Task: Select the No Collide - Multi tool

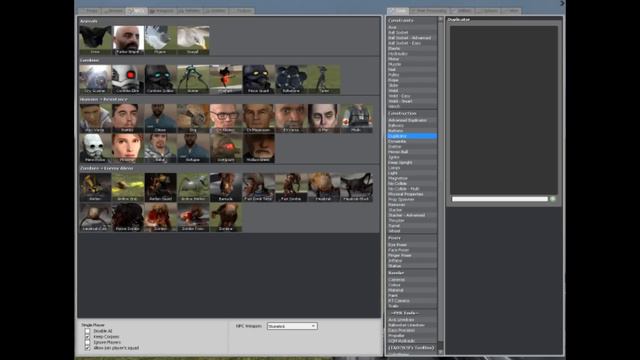Action: pyautogui.click(x=411, y=189)
